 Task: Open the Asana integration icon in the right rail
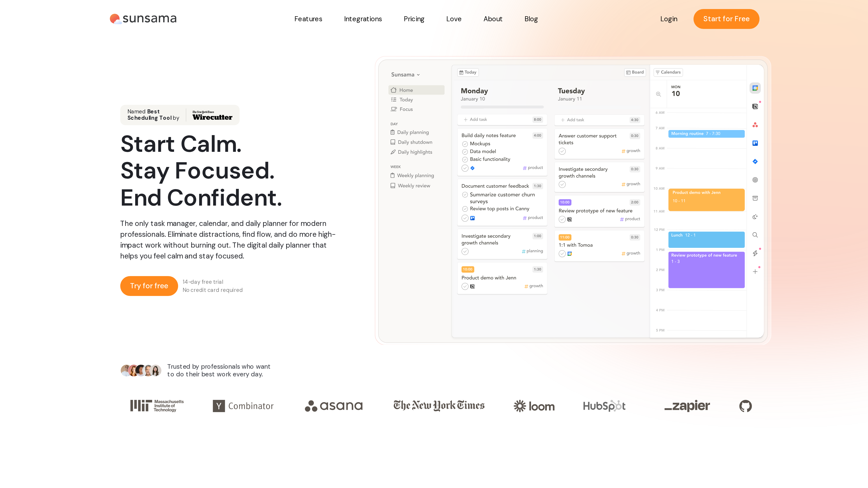pos(755,125)
